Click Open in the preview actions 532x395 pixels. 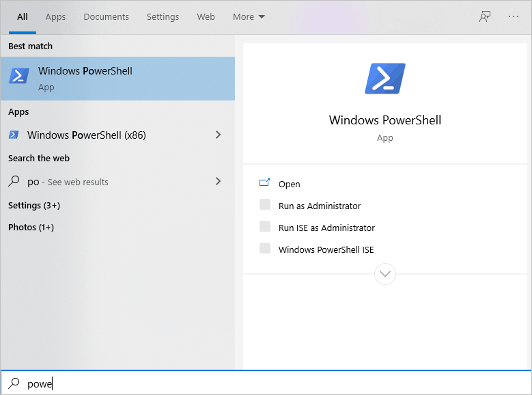pos(289,184)
